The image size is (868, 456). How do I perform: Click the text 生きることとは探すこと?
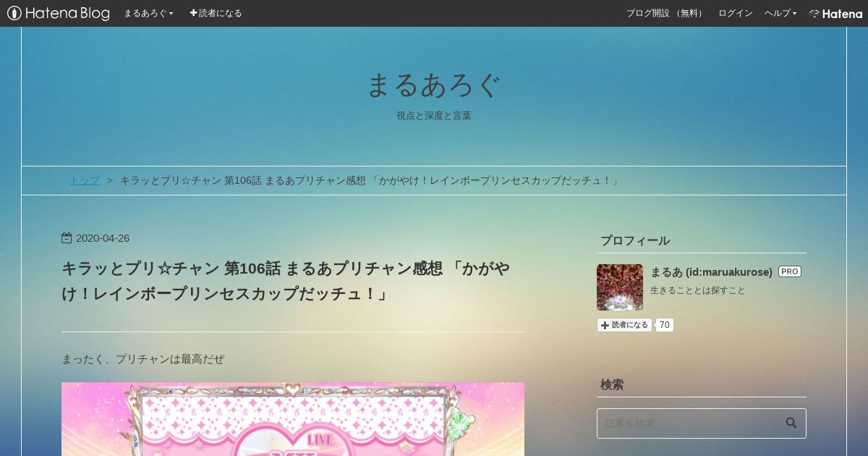[x=697, y=290]
